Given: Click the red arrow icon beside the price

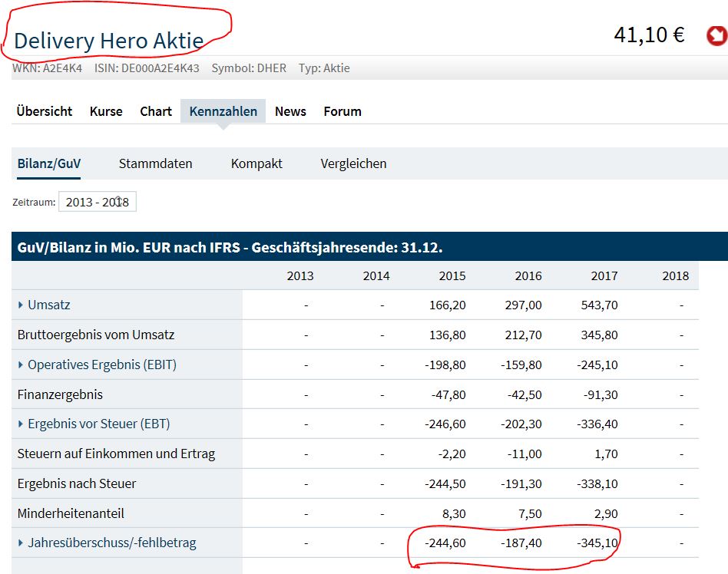Looking at the screenshot, I should point(716,35).
